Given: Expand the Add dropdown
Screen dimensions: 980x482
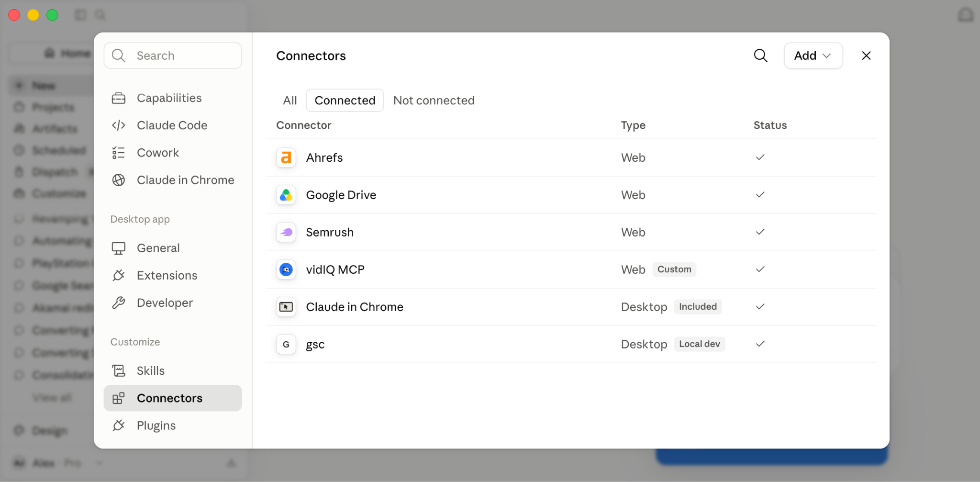Looking at the screenshot, I should coord(813,56).
